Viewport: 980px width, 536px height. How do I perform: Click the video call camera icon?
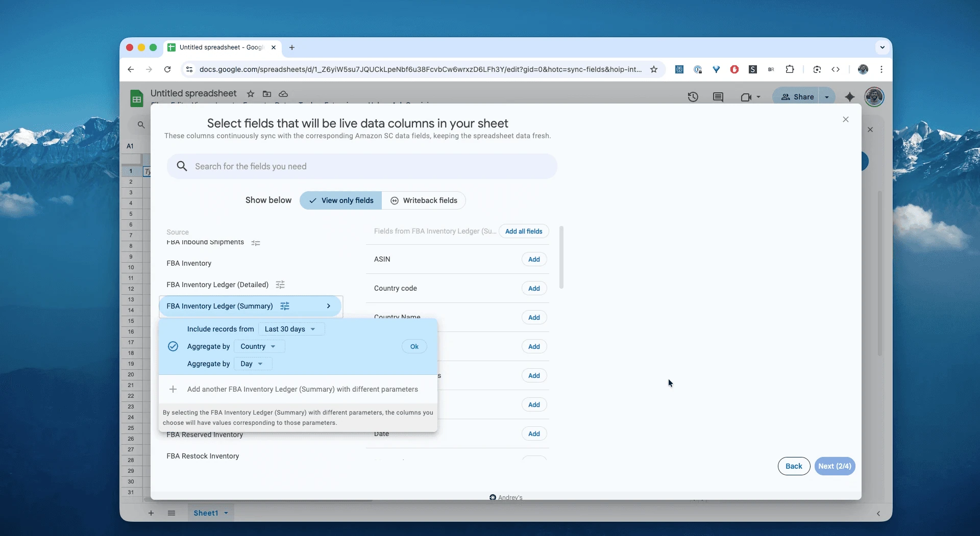click(x=746, y=97)
